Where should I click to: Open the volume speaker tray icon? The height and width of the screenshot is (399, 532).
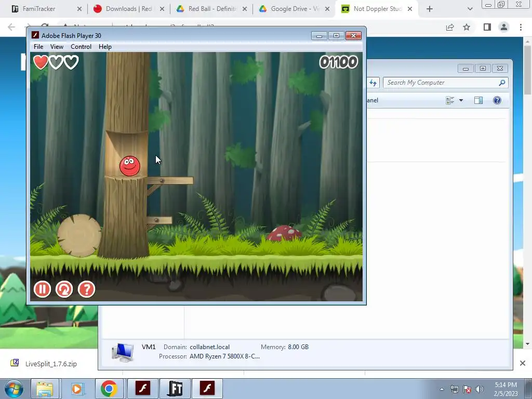point(480,389)
